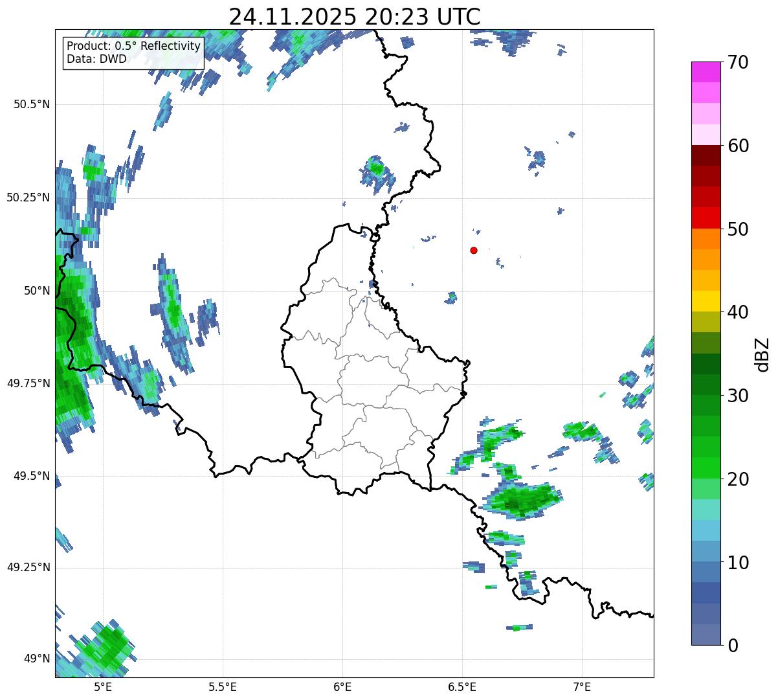Click the 'Product: 0.5° Reflectivity' label
This screenshot has height=700, width=778.
[134, 47]
